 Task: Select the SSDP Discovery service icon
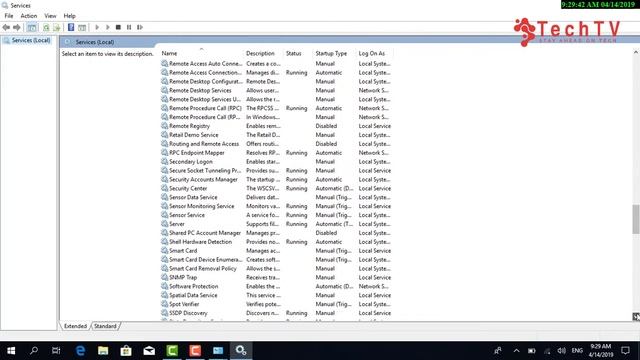[164, 313]
